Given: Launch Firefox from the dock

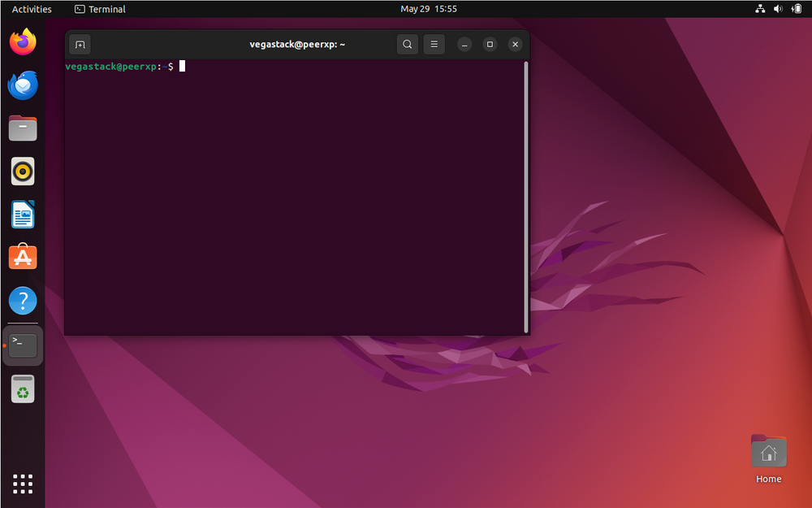Looking at the screenshot, I should [23, 41].
